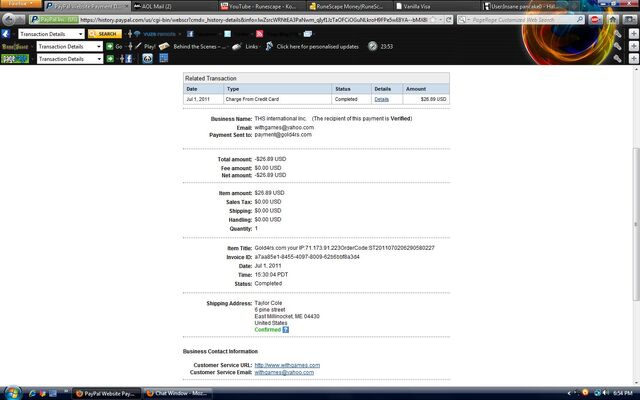640x400 pixels.
Task: Open PayPal Website Pay taskbar button
Action: pos(106,393)
